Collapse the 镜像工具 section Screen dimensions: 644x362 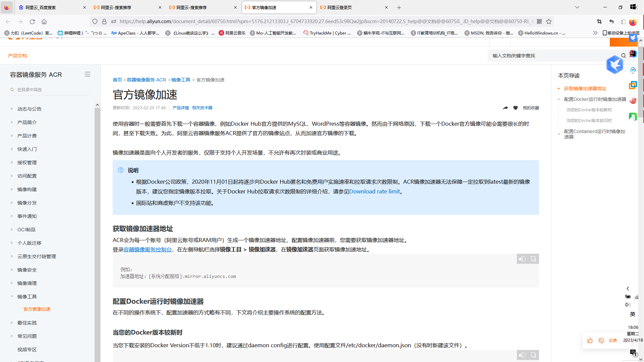point(12,297)
